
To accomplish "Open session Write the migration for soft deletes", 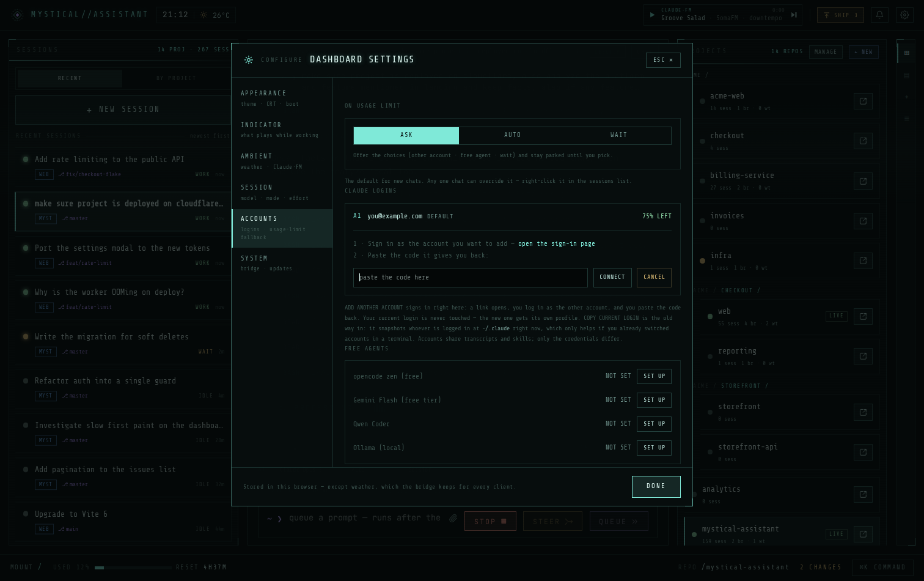I will [123, 343].
